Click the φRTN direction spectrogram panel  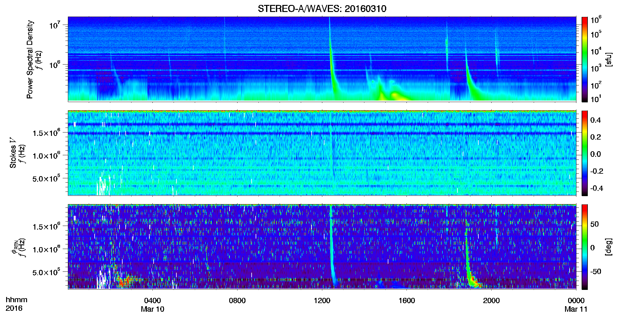[x=322, y=247]
